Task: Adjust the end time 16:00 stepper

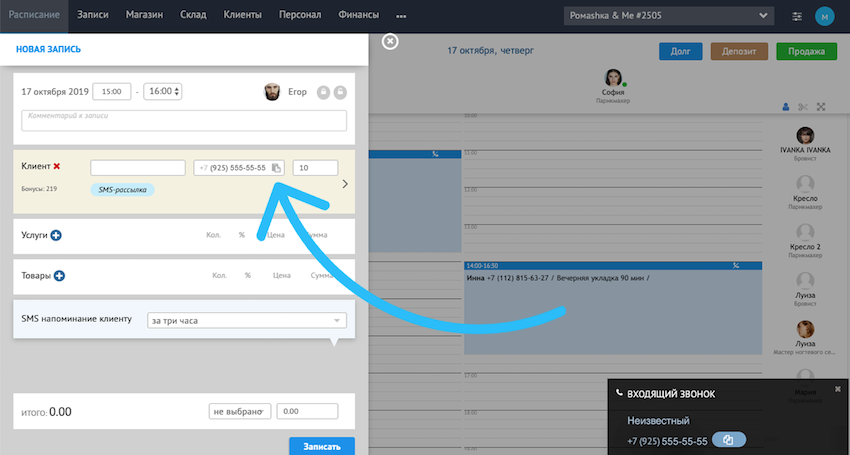Action: coord(177,92)
